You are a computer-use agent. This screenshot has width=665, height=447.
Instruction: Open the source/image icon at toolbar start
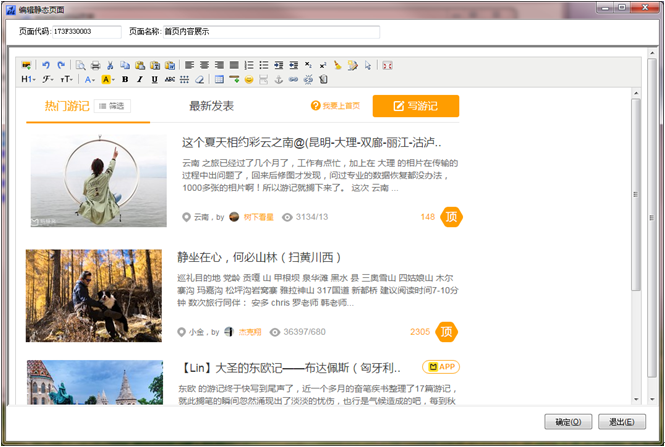[26, 65]
